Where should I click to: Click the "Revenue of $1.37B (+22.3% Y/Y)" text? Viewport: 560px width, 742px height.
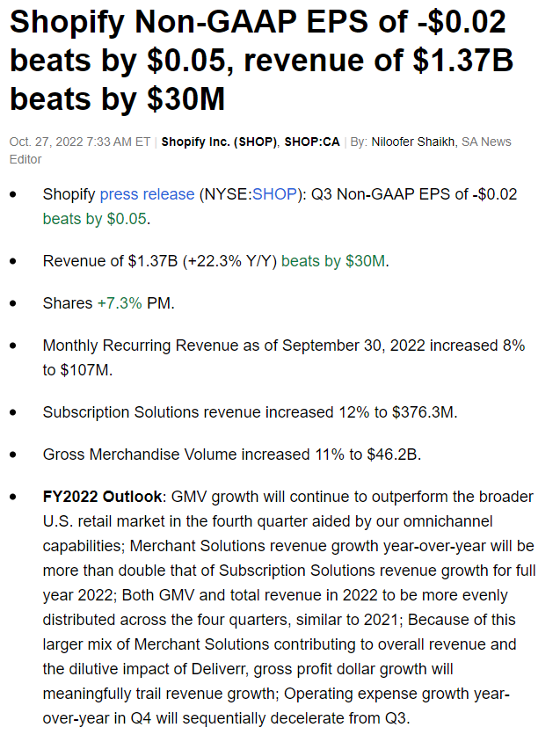159,261
